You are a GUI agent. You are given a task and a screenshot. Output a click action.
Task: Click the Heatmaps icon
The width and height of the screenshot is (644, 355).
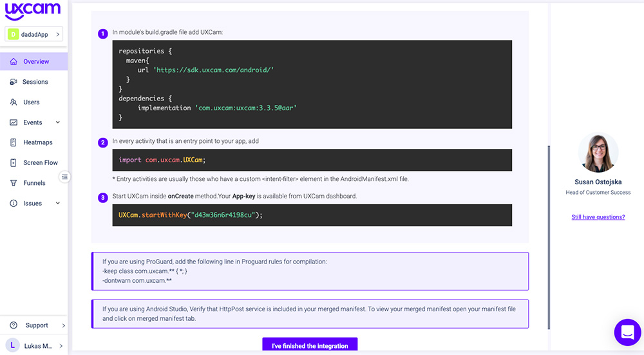(x=14, y=142)
